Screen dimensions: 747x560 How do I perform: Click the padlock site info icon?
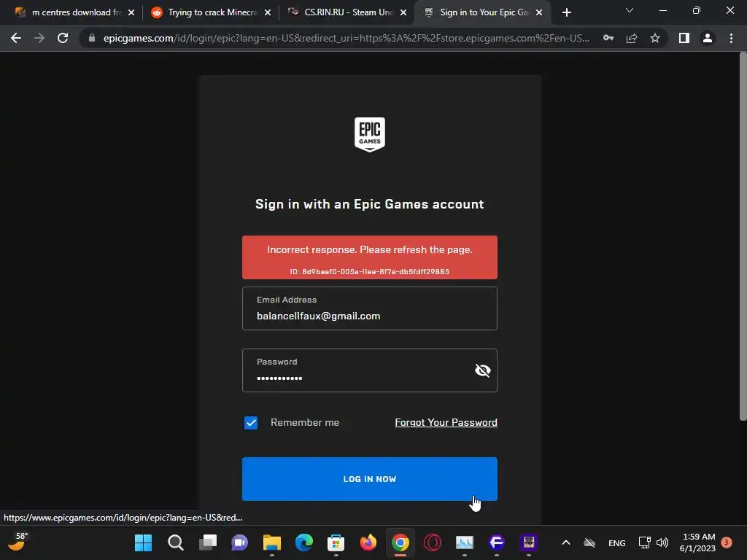pyautogui.click(x=92, y=38)
